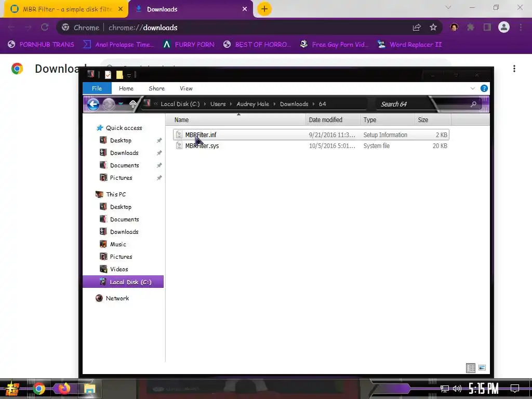This screenshot has width=532, height=399.
Task: Open the Chrome tab search chevron
Action: tap(448, 7)
